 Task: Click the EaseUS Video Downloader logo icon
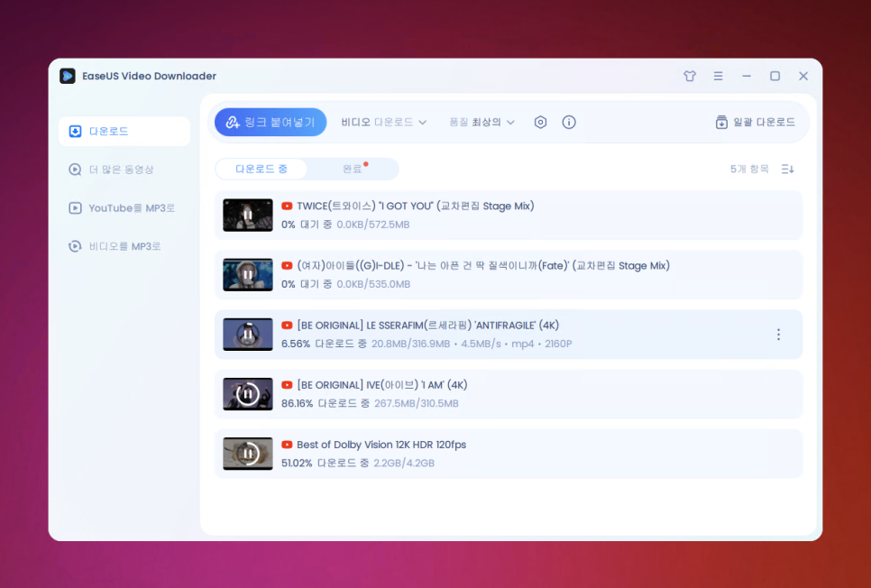[x=68, y=76]
